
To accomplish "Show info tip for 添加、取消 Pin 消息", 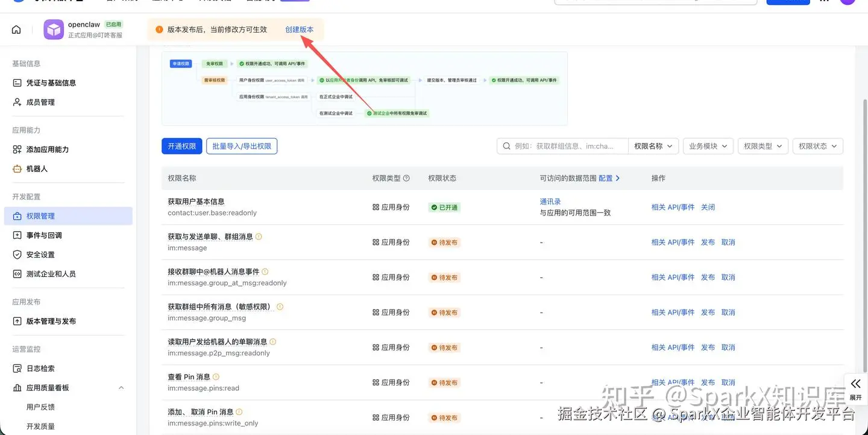I will click(239, 411).
